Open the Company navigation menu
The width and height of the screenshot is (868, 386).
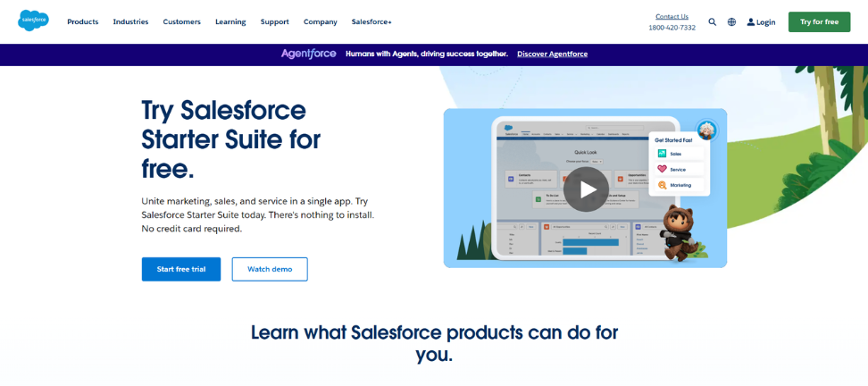[x=320, y=21]
